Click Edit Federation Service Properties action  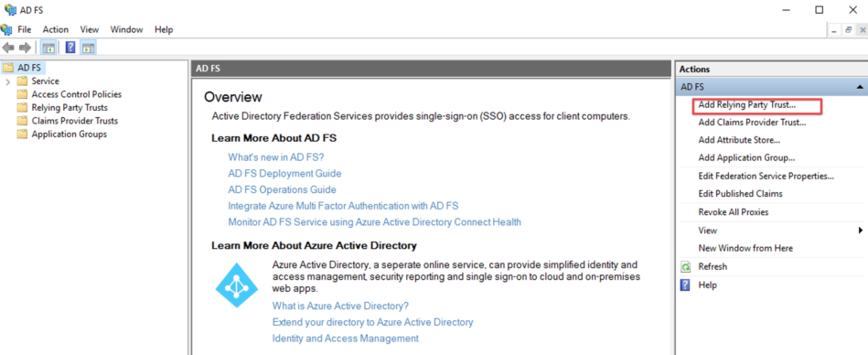766,176
